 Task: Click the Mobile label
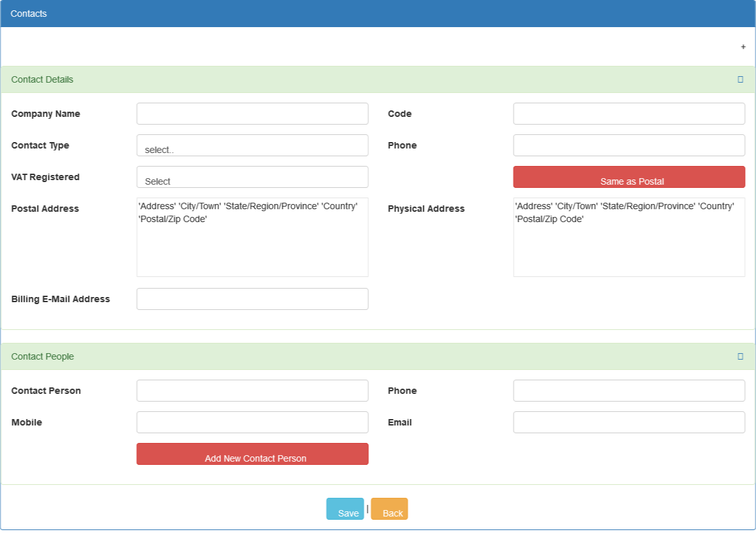point(26,422)
